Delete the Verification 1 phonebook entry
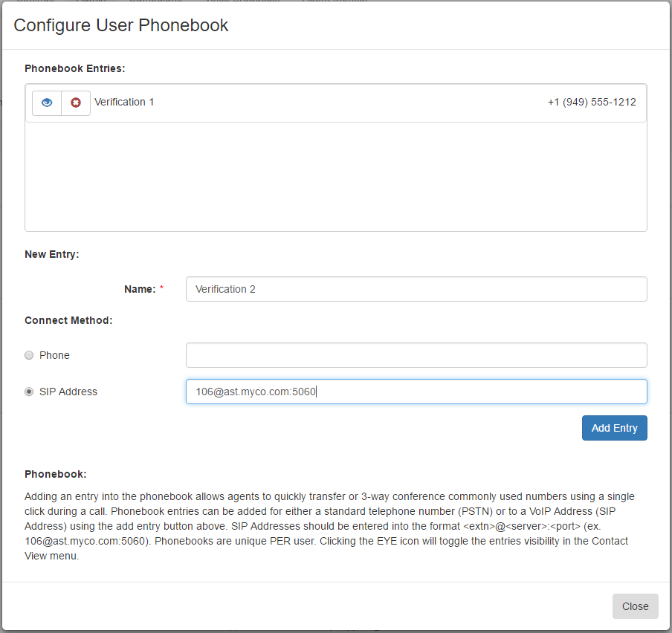The height and width of the screenshot is (633, 672). (x=76, y=103)
